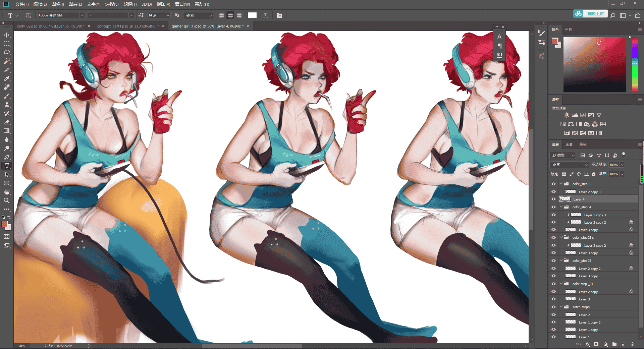Select the Zoom tool in toolbar
This screenshot has height=349, width=644.
7,200
